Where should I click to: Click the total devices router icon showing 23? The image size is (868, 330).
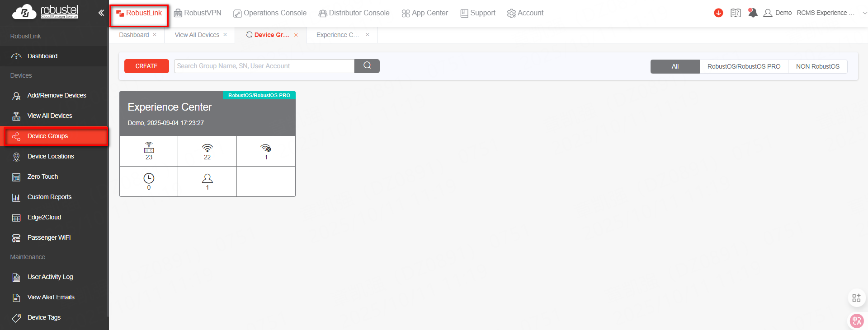[149, 148]
